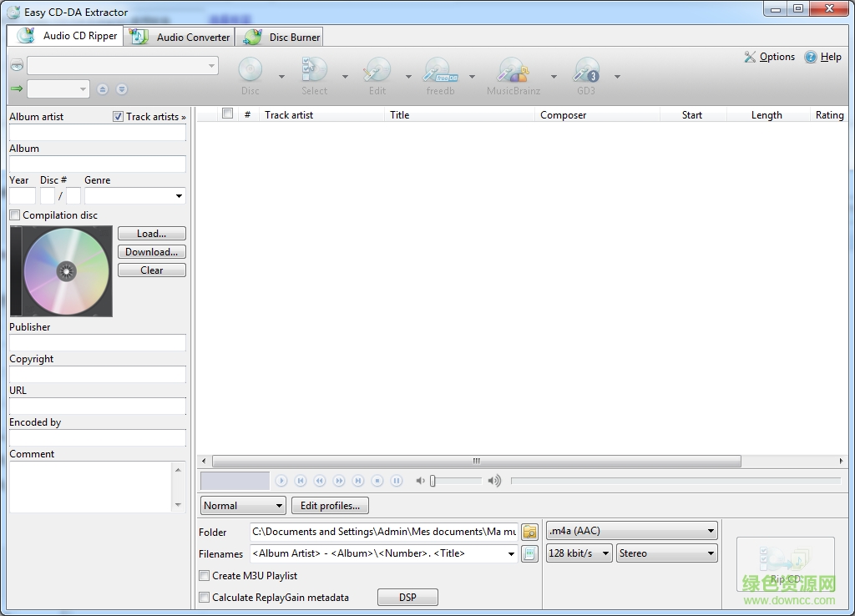The height and width of the screenshot is (616, 855).
Task: Open the Edit metadata toolbar icon
Action: click(x=377, y=71)
